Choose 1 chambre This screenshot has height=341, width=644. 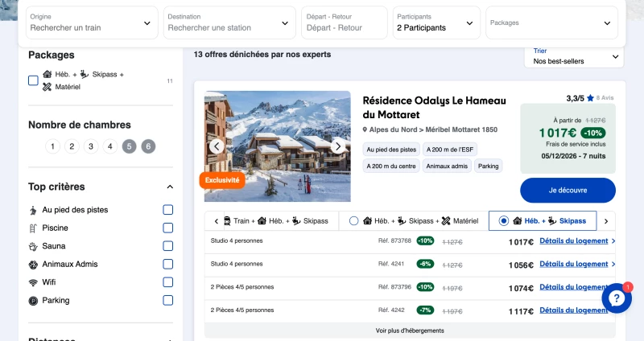(x=52, y=146)
